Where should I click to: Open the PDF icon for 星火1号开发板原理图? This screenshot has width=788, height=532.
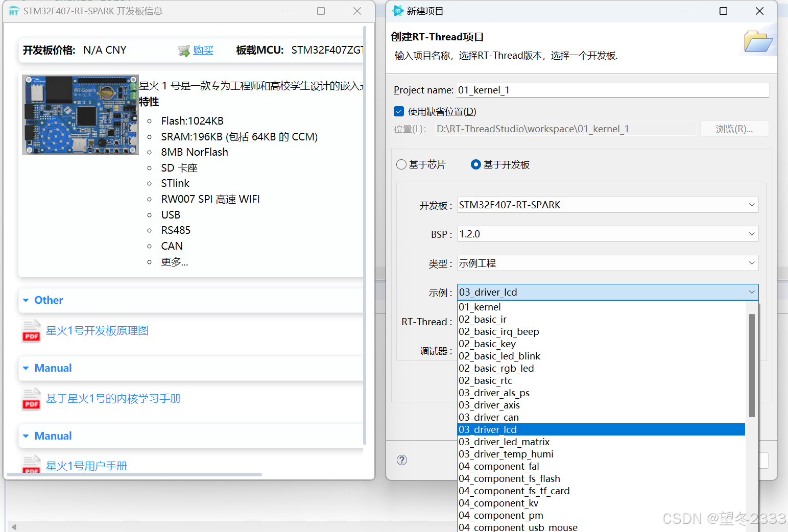click(x=31, y=331)
